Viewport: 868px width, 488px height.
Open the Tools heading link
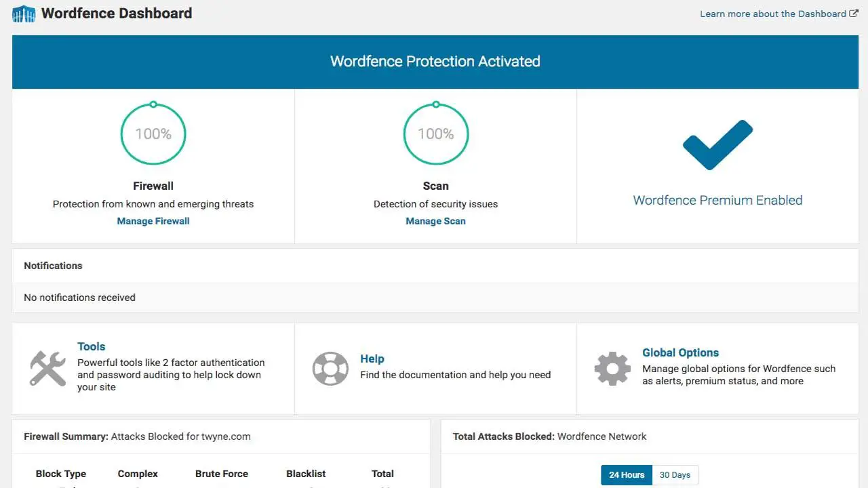[92, 346]
